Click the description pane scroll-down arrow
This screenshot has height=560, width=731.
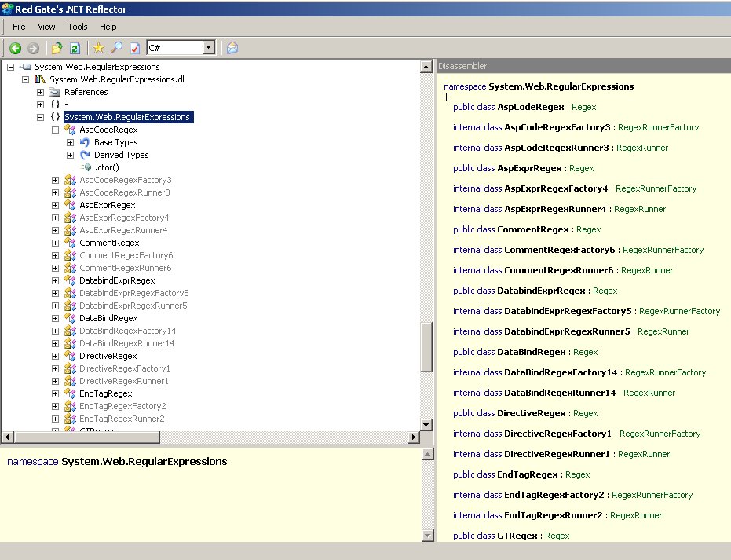(x=427, y=536)
